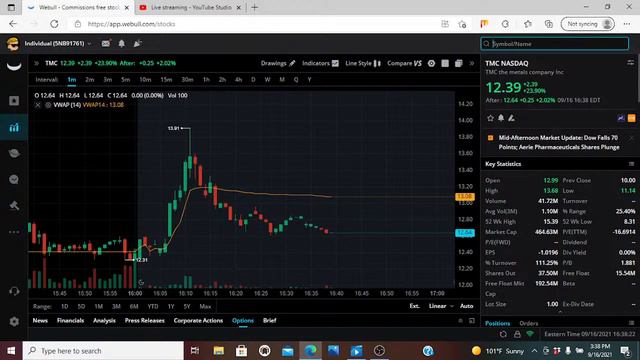The height and width of the screenshot is (360, 640).
Task: Open the Indicators panel
Action: [320, 63]
